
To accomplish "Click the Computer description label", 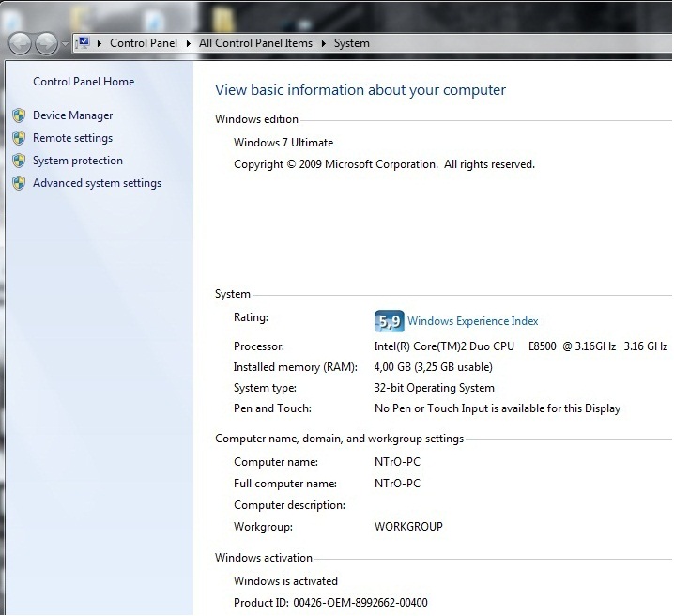I will 290,505.
